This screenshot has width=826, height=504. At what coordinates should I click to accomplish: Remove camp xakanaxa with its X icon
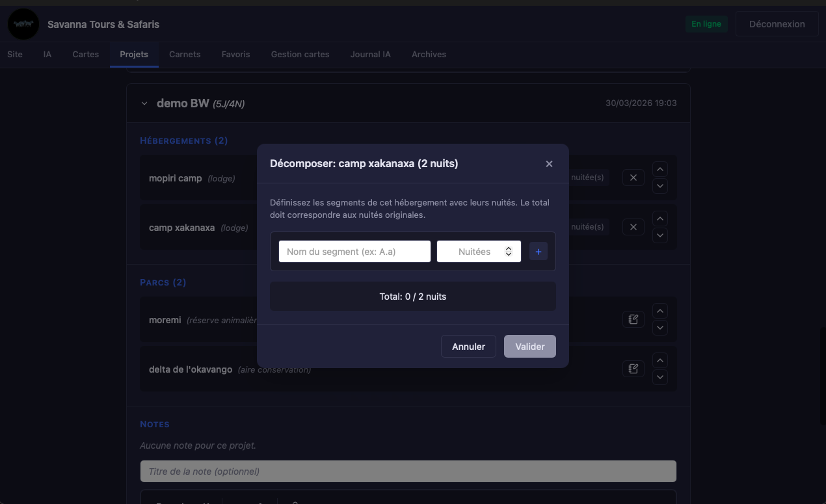[x=633, y=227]
